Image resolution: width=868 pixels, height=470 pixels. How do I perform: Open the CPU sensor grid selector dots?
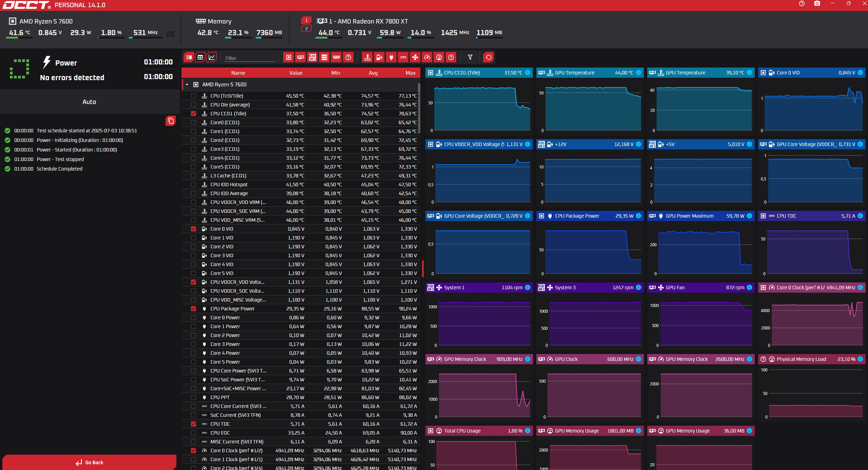click(170, 34)
